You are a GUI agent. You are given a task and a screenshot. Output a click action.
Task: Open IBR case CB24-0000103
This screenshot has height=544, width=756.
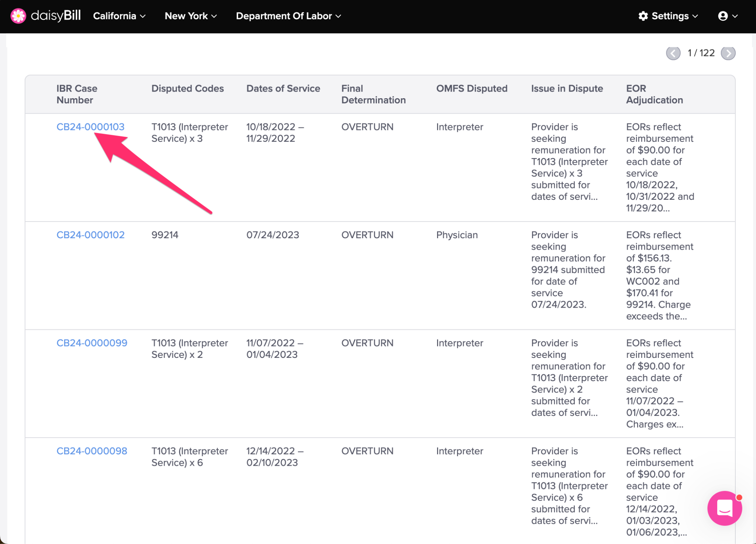point(90,127)
